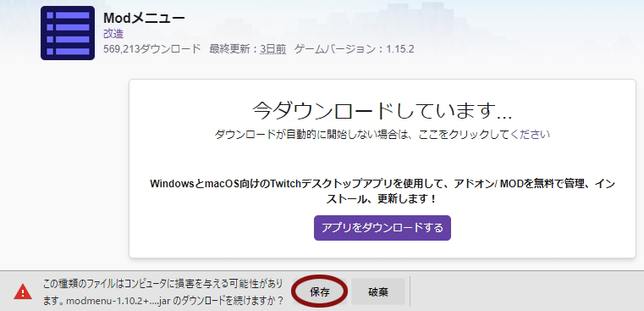Click the Mod Menu project icon

point(68,33)
